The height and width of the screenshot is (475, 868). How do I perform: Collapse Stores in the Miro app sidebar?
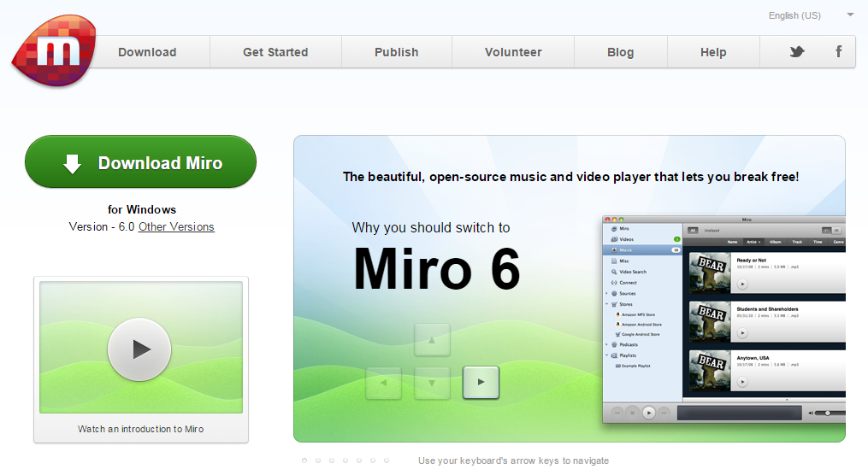[x=607, y=304]
